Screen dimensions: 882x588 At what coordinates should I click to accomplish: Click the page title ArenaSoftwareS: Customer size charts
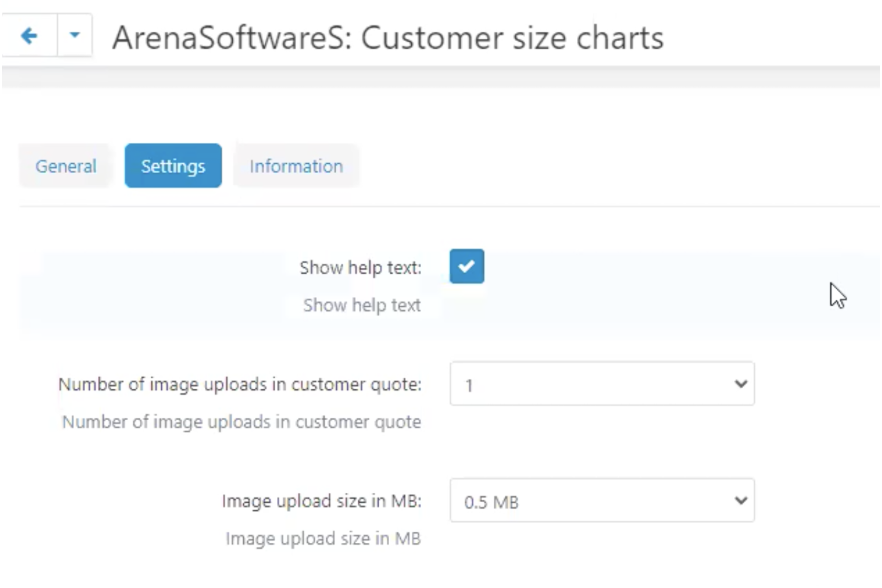[388, 38]
